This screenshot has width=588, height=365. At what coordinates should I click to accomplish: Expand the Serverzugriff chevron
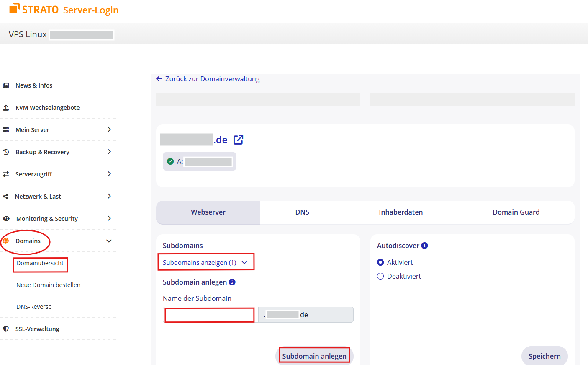(109, 174)
